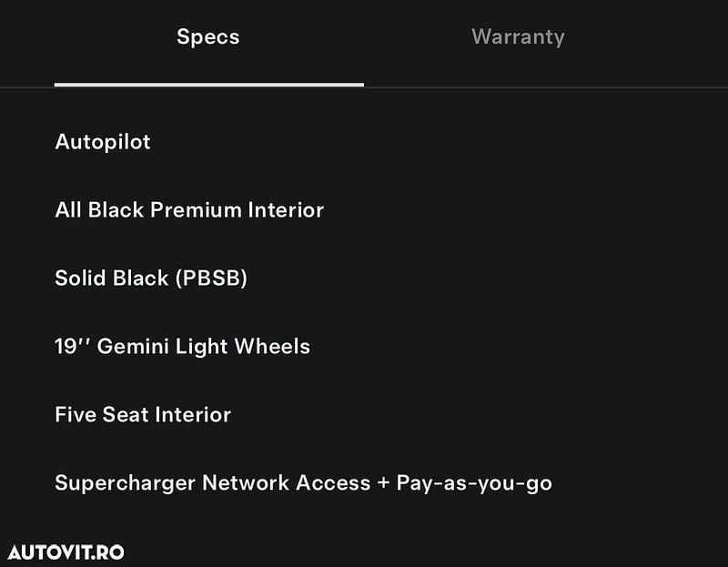Click the AUTOVIT.RO watermark logo

66,552
